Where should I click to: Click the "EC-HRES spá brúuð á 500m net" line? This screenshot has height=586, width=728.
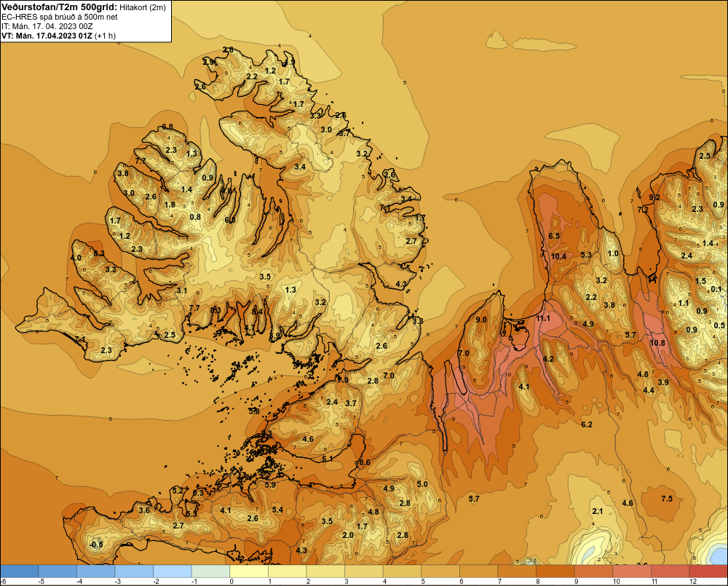click(x=60, y=17)
